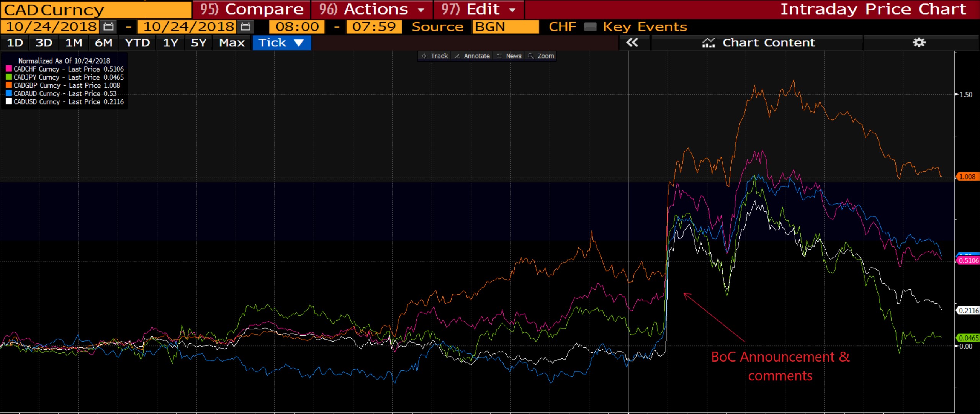The width and height of the screenshot is (980, 414).
Task: Select the YTD time range tab
Action: coord(137,43)
